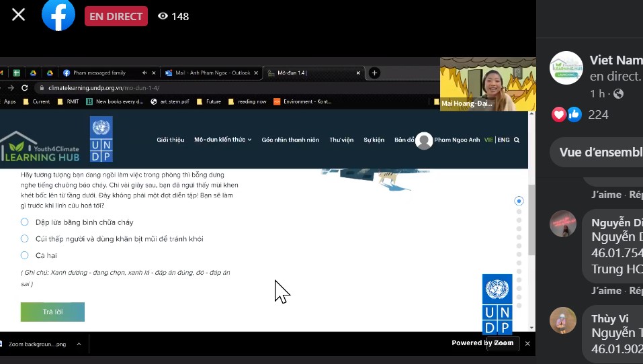Click the blue like reaction icon

(574, 114)
